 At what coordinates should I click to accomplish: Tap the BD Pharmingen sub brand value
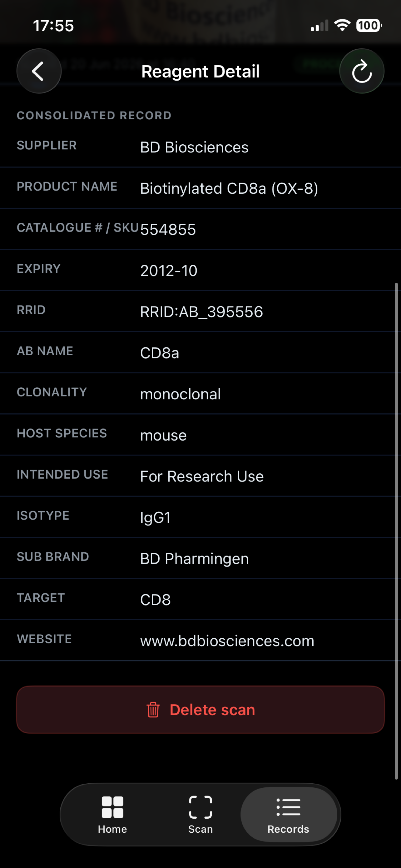[194, 559]
